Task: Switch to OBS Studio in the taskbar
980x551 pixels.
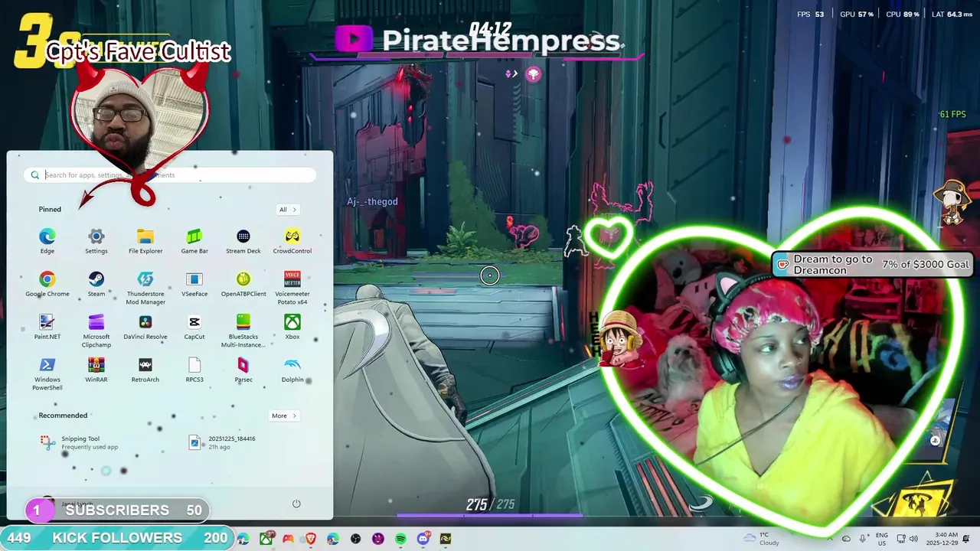Action: pyautogui.click(x=355, y=539)
